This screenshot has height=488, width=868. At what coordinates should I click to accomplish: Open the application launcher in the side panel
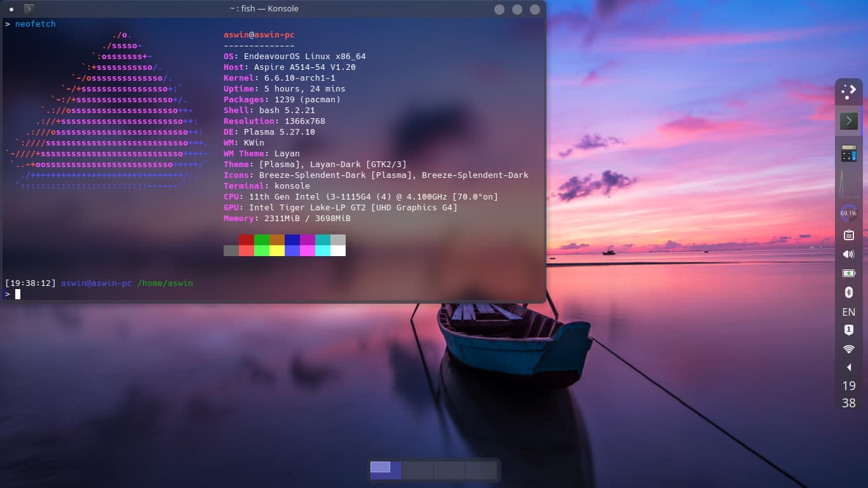pyautogui.click(x=848, y=92)
